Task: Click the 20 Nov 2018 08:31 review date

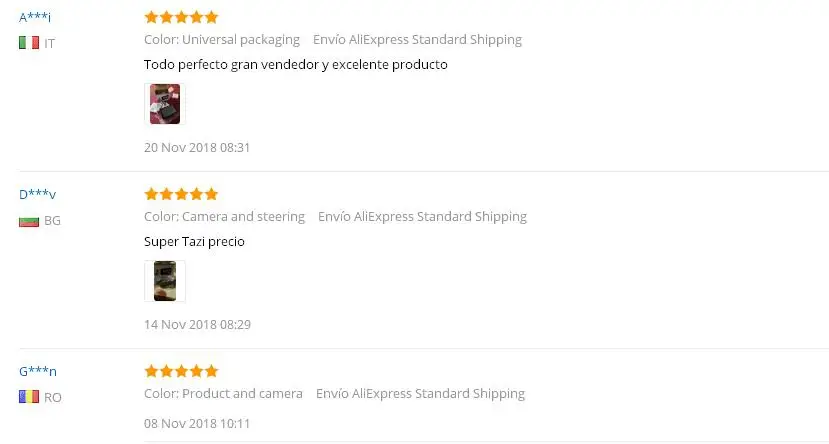Action: [x=197, y=147]
